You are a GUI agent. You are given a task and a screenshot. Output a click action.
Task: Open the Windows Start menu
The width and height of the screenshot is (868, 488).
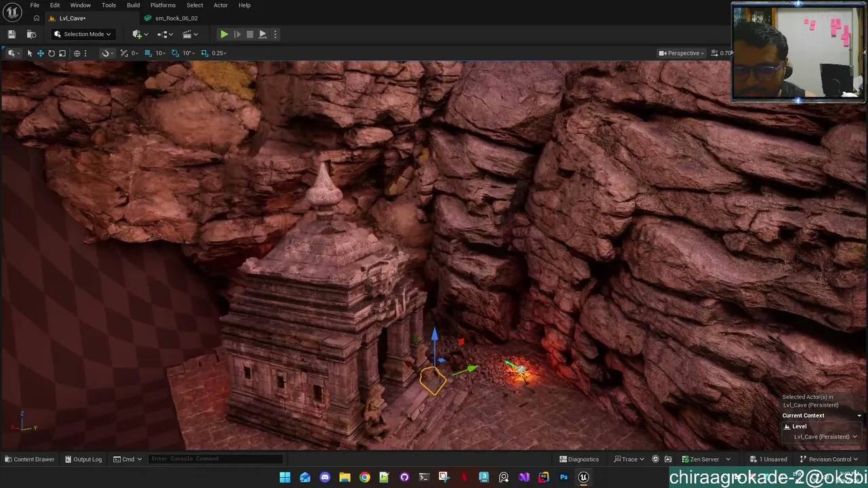[285, 477]
